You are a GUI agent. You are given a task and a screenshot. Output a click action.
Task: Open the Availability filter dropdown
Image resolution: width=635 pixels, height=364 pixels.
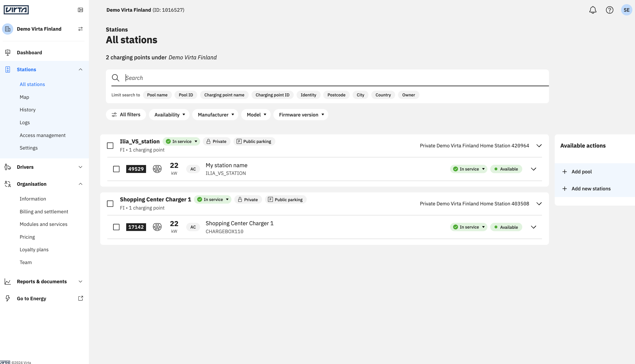pos(169,115)
